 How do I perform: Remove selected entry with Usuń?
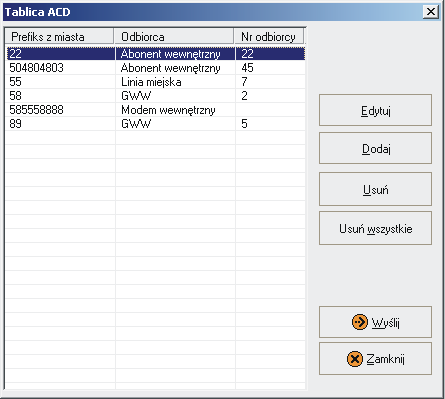point(375,189)
